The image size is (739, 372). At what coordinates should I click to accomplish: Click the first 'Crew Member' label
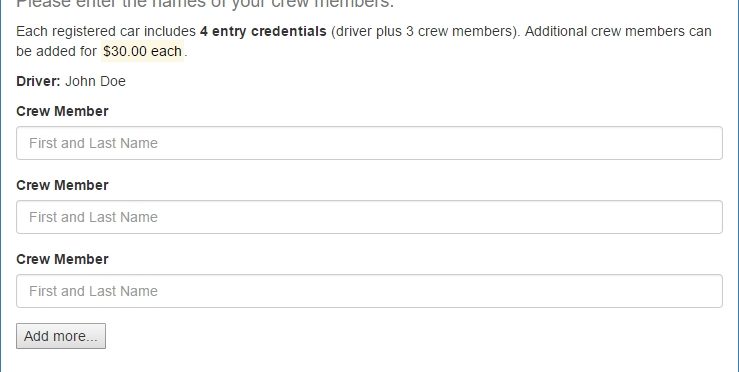[62, 111]
